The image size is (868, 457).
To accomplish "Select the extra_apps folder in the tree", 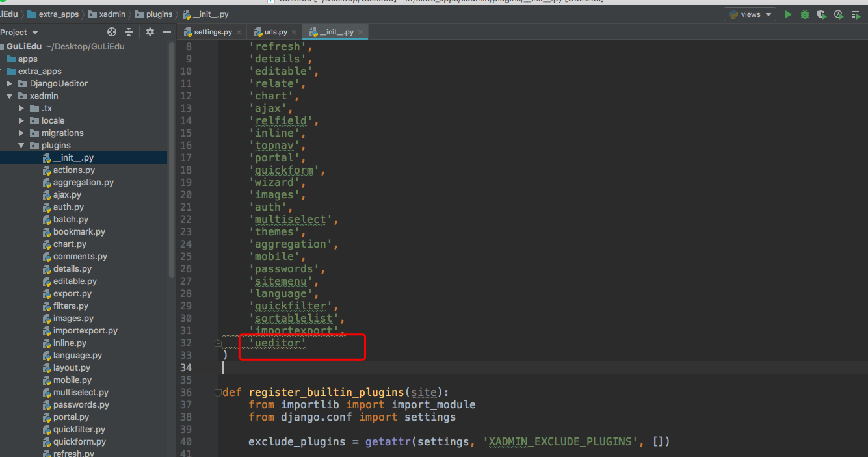I will click(x=40, y=71).
